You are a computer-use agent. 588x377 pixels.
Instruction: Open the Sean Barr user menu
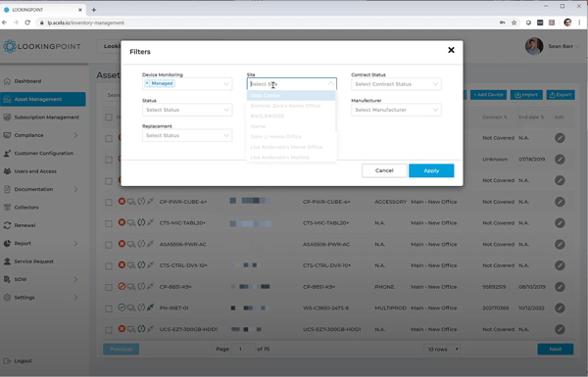553,46
